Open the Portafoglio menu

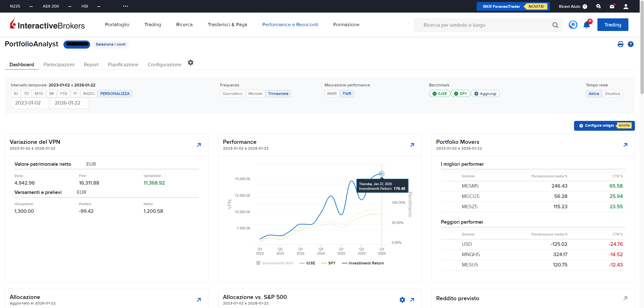pyautogui.click(x=117, y=25)
